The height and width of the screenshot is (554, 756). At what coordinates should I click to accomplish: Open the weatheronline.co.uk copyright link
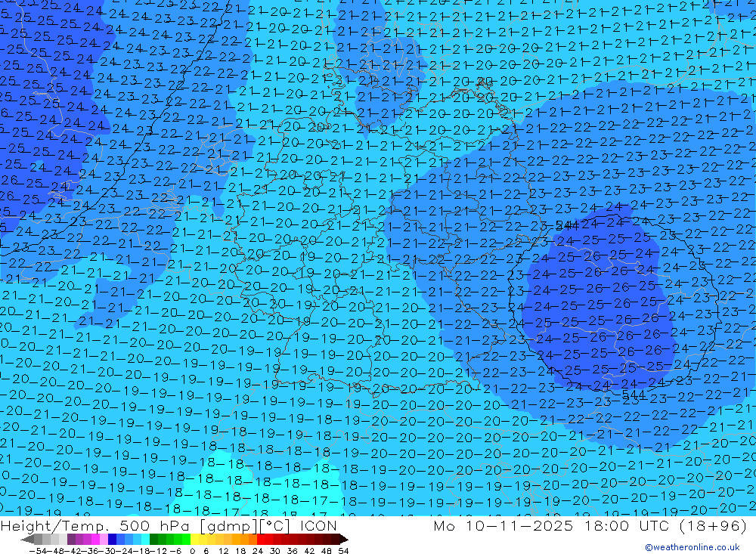coord(692,547)
